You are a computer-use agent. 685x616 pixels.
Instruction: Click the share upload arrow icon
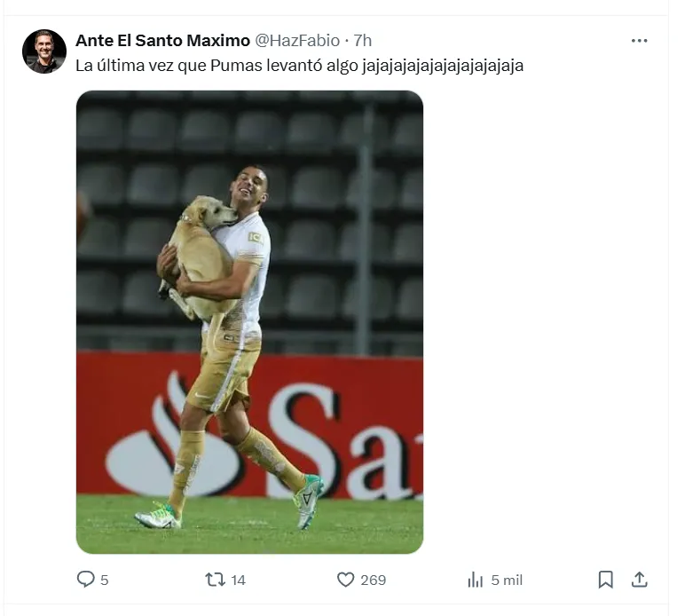click(x=639, y=580)
